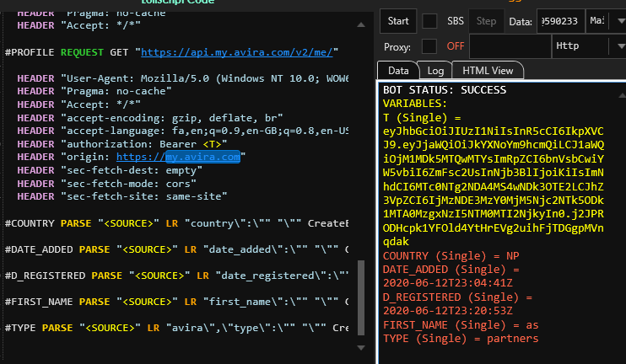Click the sec-fetch-site header line
Viewport: 626px width, 364px height.
(122, 196)
